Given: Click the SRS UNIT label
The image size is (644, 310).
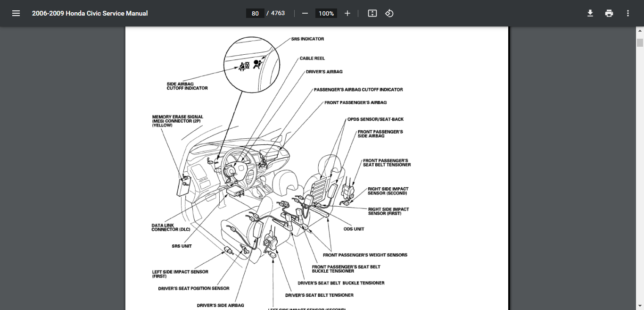Looking at the screenshot, I should (x=182, y=246).
